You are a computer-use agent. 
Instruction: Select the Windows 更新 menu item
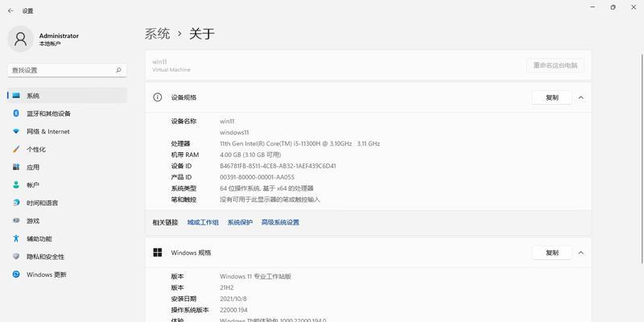pyautogui.click(x=67, y=275)
